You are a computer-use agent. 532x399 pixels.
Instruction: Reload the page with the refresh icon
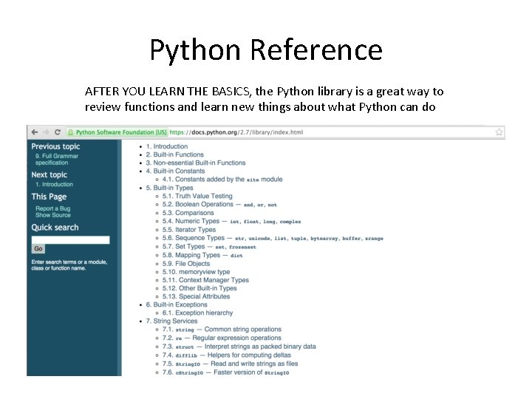tap(58, 132)
